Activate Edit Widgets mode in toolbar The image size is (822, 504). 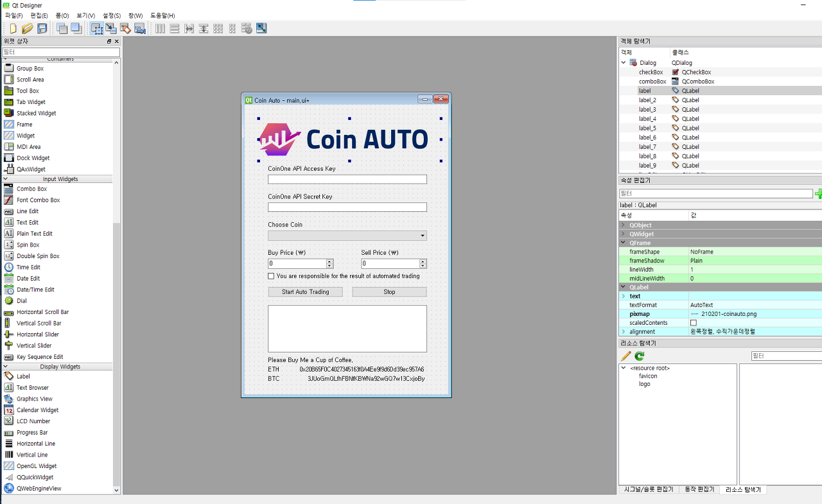(96, 28)
